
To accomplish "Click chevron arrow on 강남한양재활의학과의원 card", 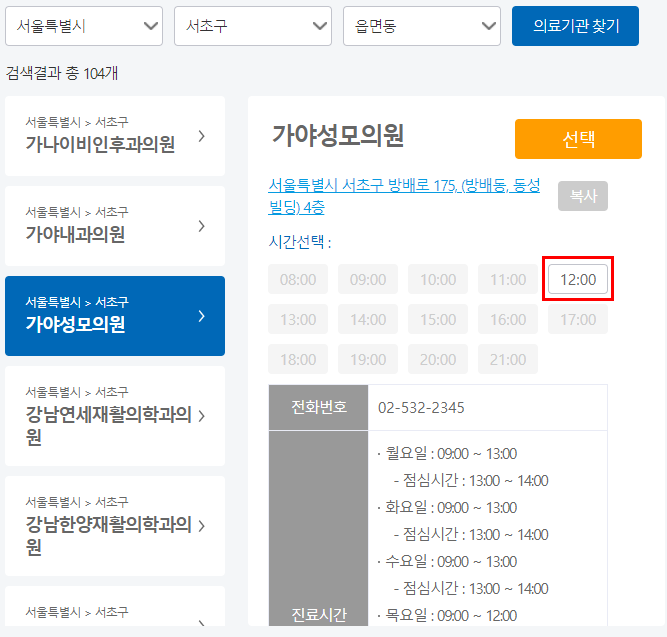I will (202, 526).
